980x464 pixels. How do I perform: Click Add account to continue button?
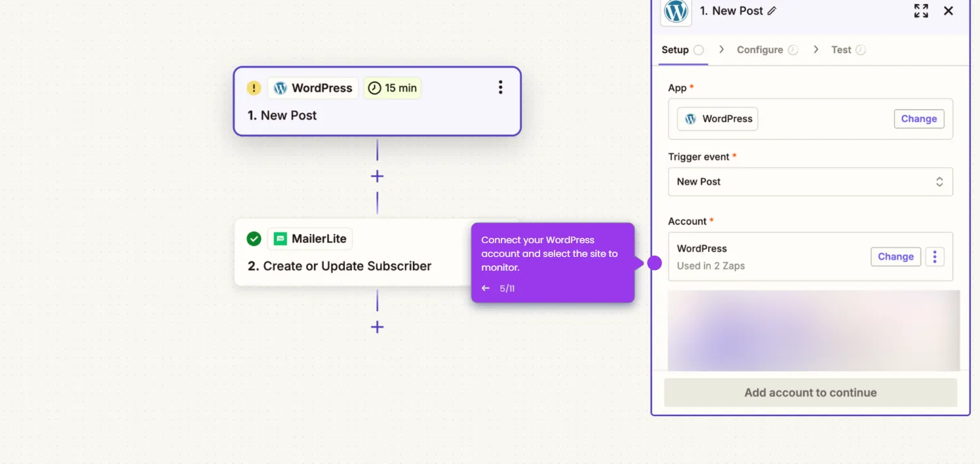pos(810,393)
